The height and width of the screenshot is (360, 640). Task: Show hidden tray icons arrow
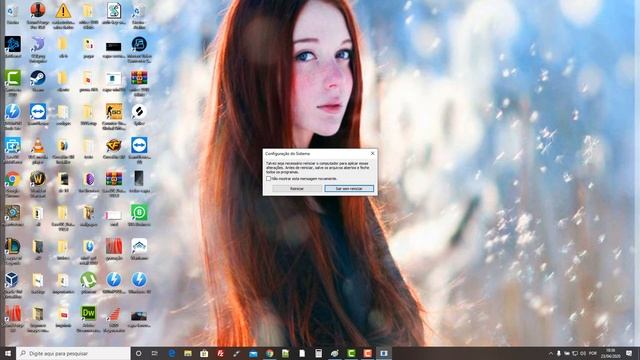click(551, 353)
